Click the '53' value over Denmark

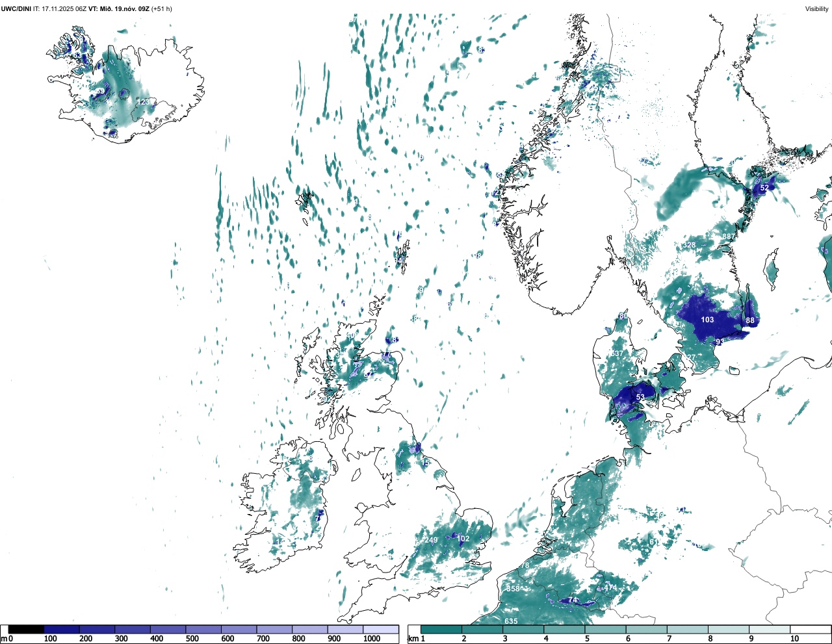point(640,397)
